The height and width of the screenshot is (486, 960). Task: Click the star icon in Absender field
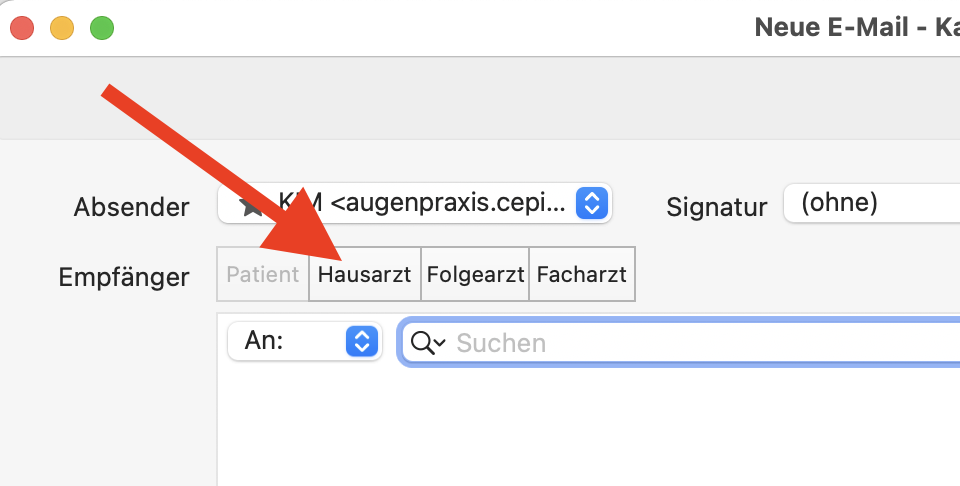click(251, 207)
